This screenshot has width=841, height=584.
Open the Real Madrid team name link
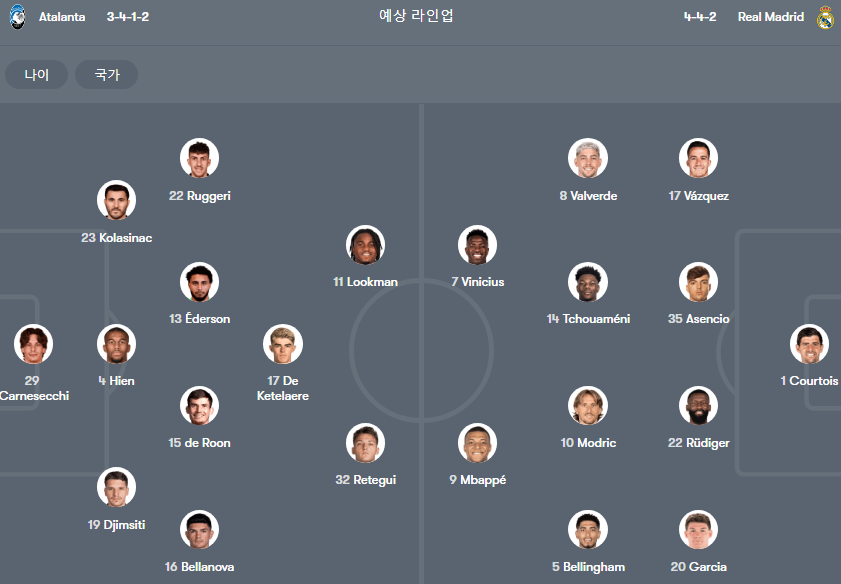tap(771, 17)
